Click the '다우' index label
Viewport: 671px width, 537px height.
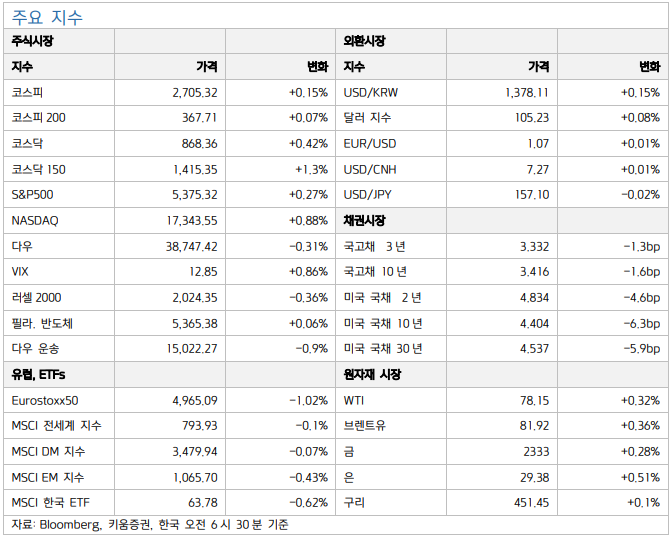(22, 246)
